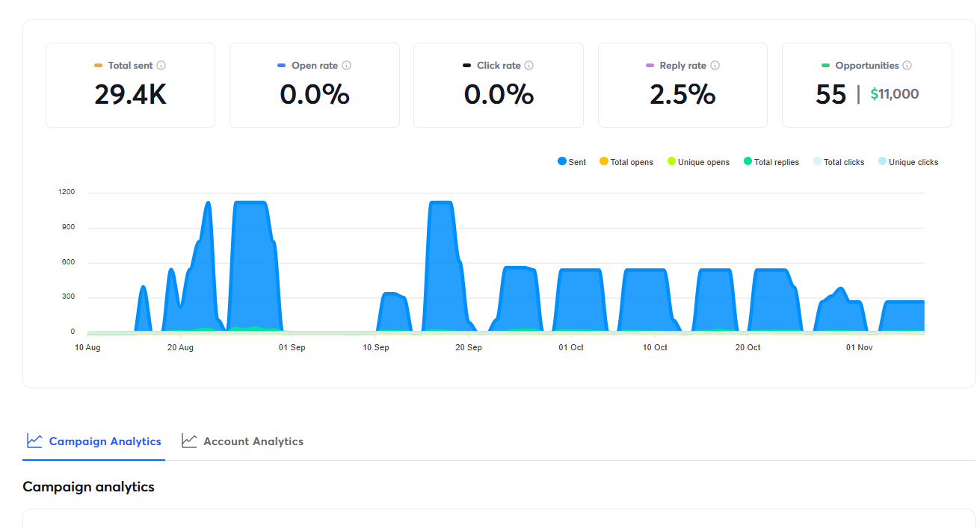This screenshot has height=528, width=980.
Task: Click the Campaign Analytics chart icon
Action: click(34, 441)
